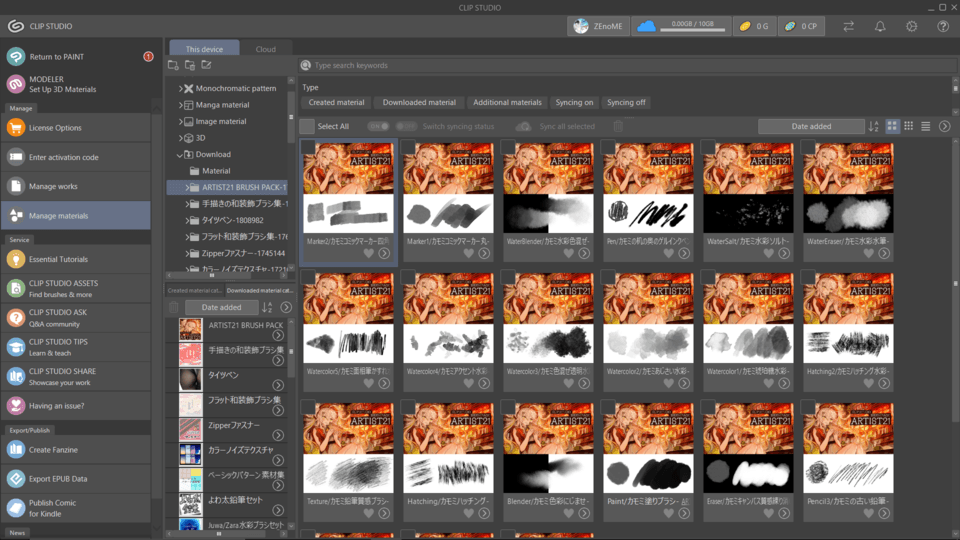Switch to large thumbnail view

click(892, 126)
